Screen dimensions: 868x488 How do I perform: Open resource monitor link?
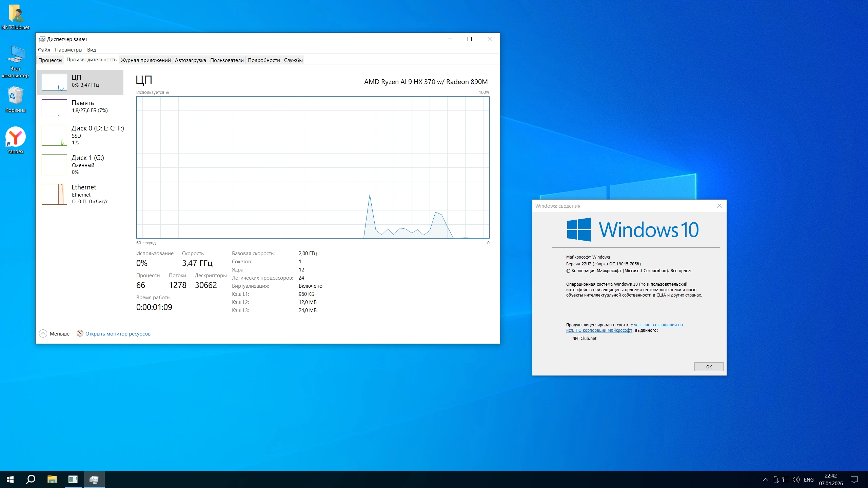(118, 334)
